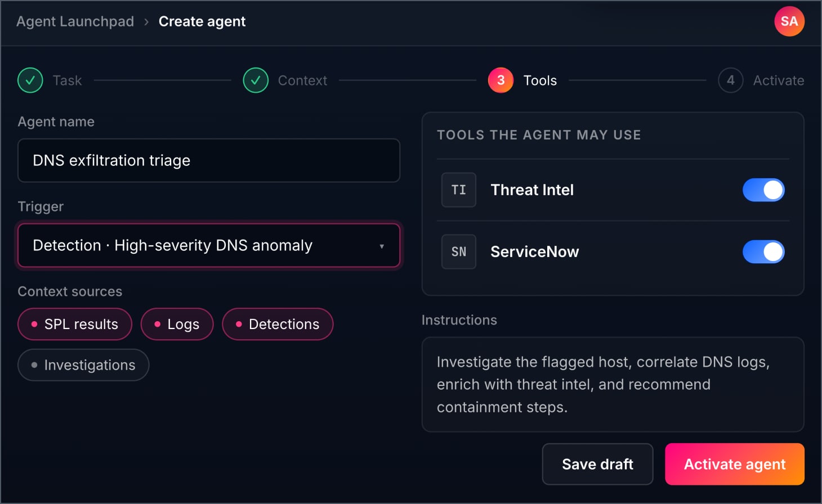Screen dimensions: 822x504
Task: Disable the Threat Intel toggle
Action: click(763, 190)
